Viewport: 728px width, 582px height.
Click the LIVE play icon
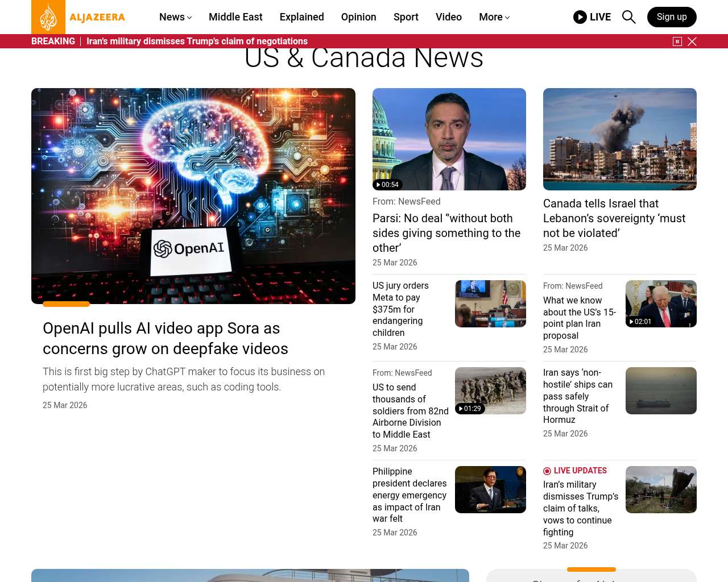click(580, 17)
